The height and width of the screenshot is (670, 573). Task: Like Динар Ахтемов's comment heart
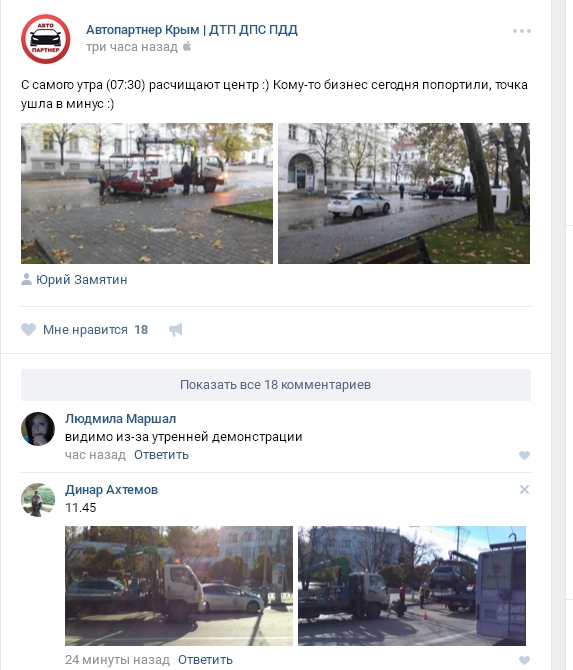(524, 660)
